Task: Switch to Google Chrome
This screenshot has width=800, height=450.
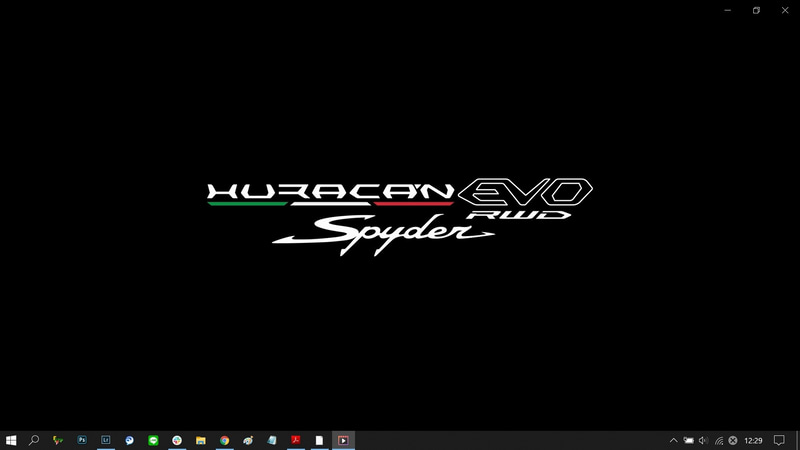Action: (224, 440)
